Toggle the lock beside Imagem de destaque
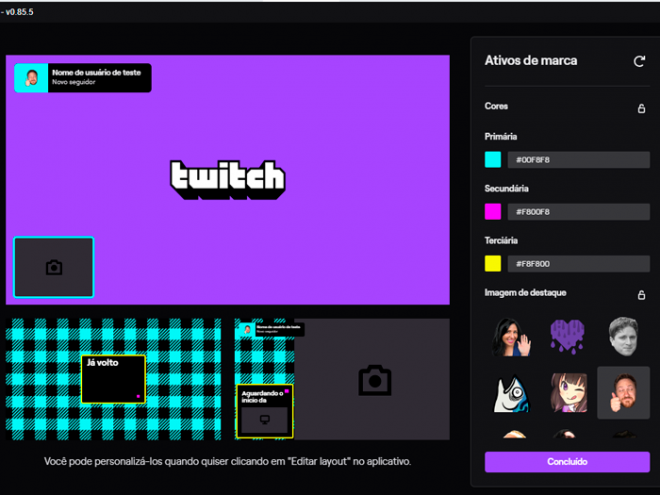Screen dimensions: 660x495 click(x=641, y=295)
